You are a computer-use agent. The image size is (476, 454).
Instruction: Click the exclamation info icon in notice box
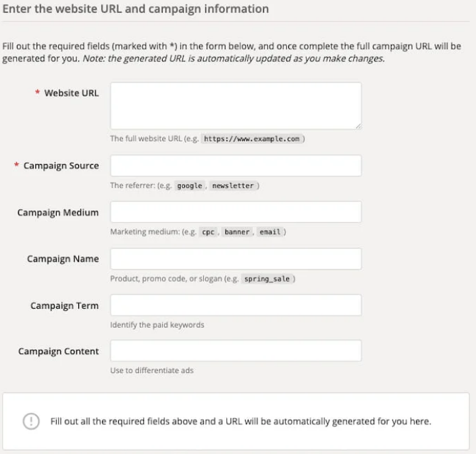(31, 421)
